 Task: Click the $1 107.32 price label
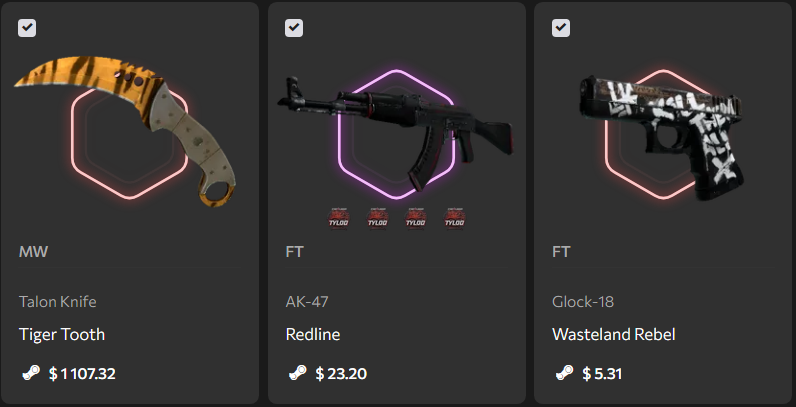click(82, 374)
